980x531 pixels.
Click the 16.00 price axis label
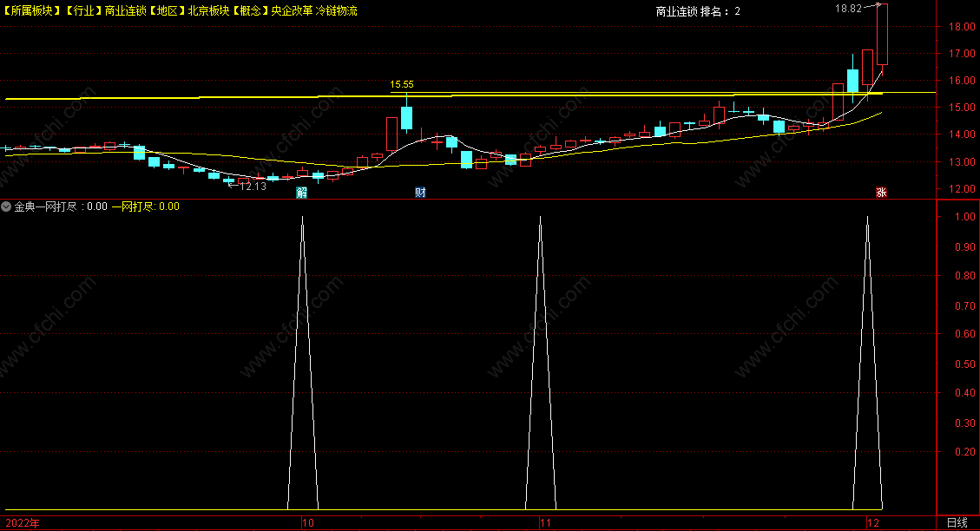point(962,81)
